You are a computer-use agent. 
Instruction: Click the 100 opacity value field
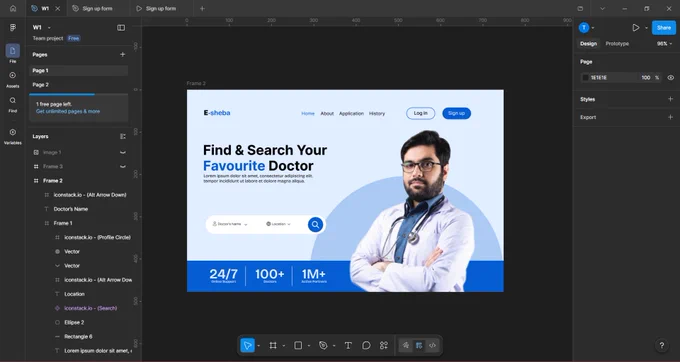[646, 78]
